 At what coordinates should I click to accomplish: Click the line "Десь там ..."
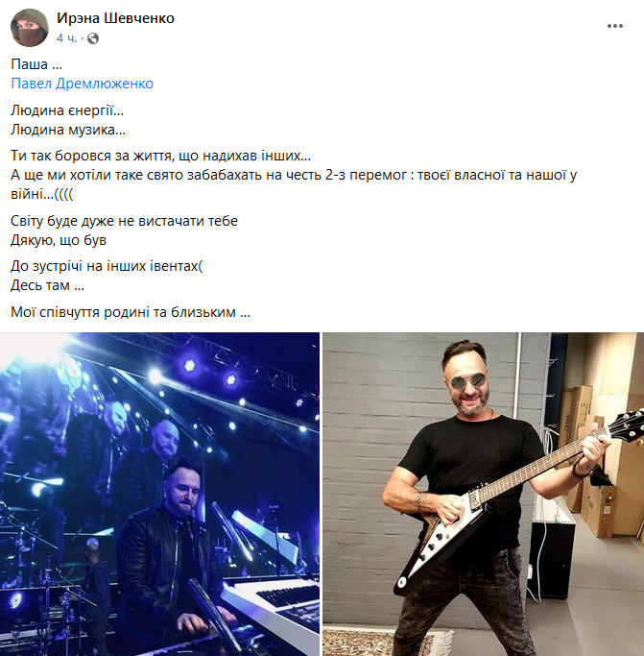pos(48,285)
